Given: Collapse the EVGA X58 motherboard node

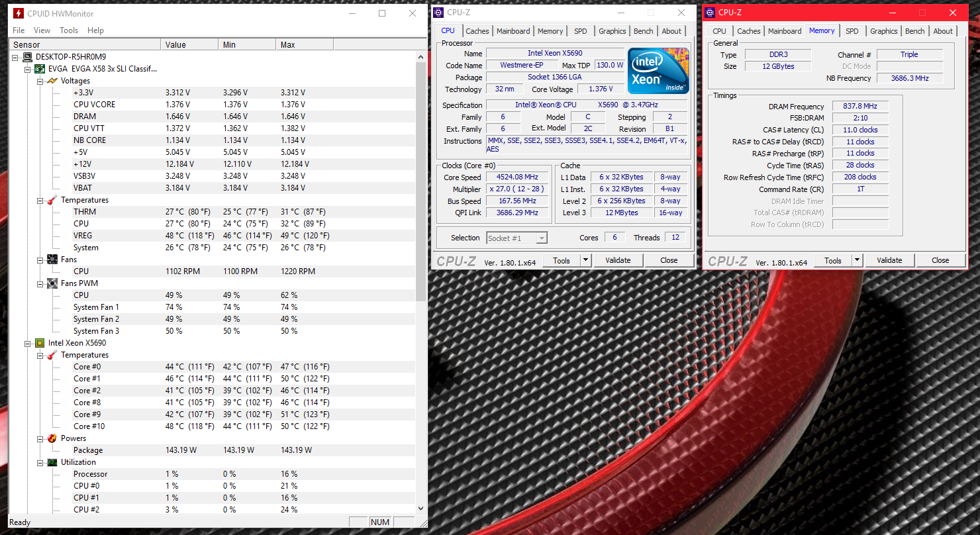Looking at the screenshot, I should tap(28, 69).
